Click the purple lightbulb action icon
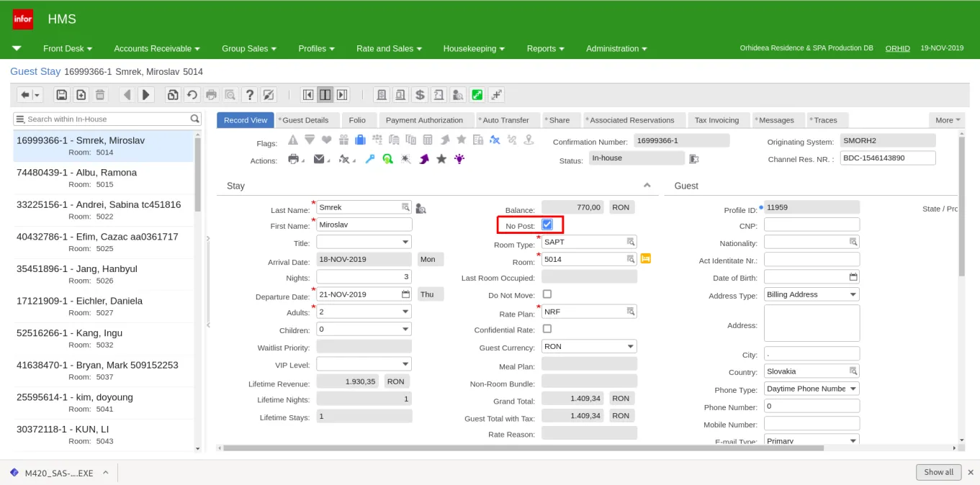980x485 pixels. [x=459, y=159]
